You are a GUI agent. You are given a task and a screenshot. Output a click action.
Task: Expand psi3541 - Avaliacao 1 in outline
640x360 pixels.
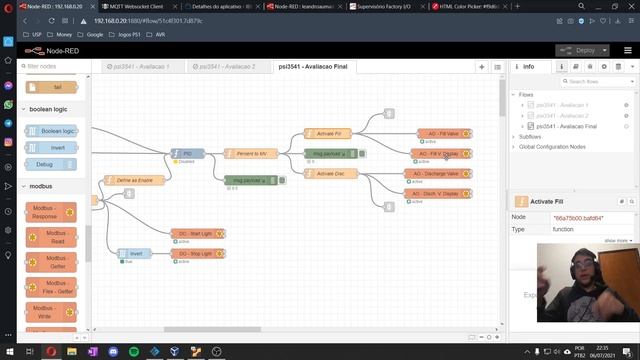pyautogui.click(x=522, y=105)
